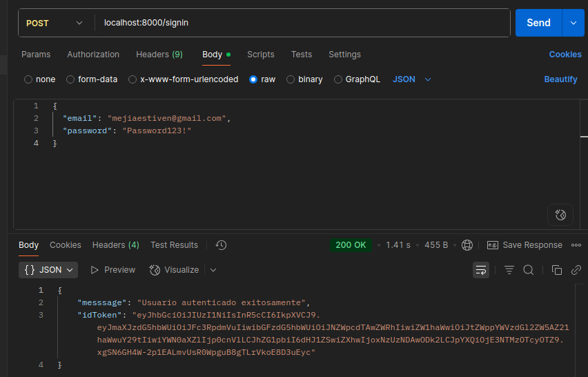Click the Preview response button

point(113,270)
